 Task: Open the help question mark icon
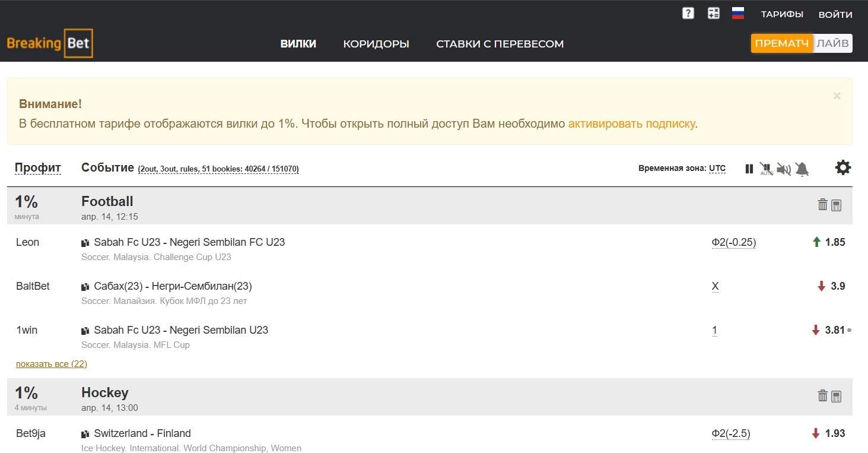688,14
